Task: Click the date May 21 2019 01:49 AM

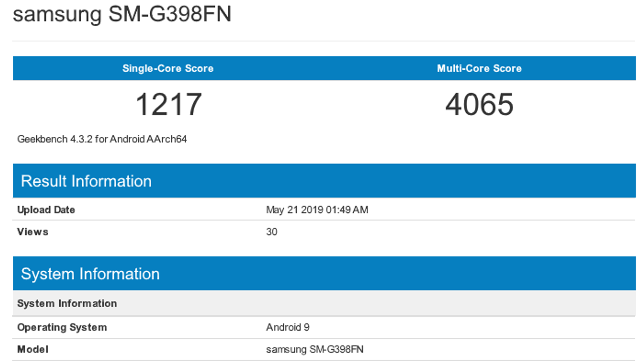Action: [317, 210]
